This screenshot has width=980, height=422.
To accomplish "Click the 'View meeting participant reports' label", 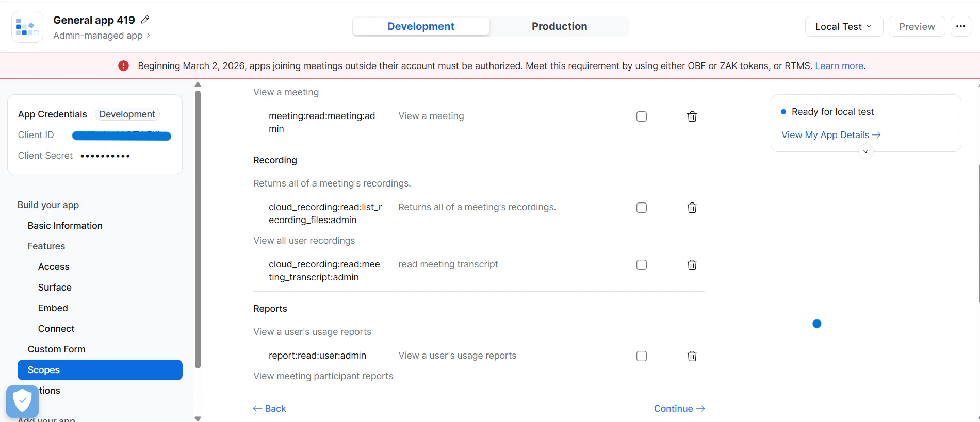I will [323, 376].
